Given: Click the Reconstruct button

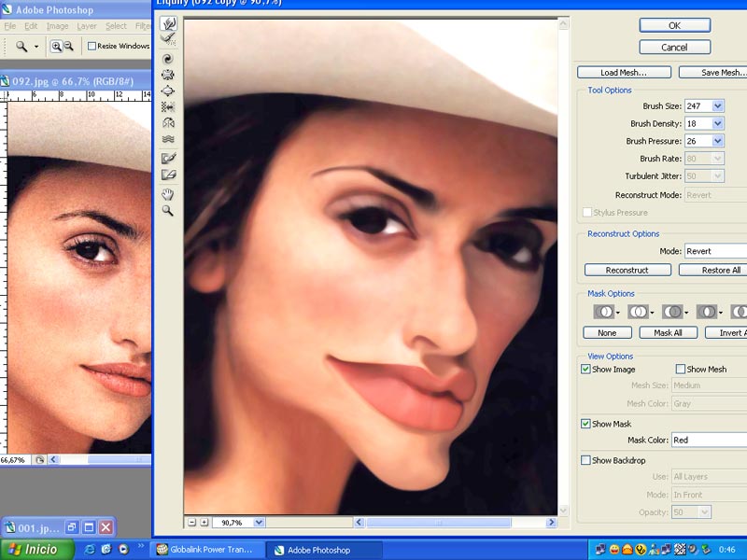Looking at the screenshot, I should click(627, 270).
